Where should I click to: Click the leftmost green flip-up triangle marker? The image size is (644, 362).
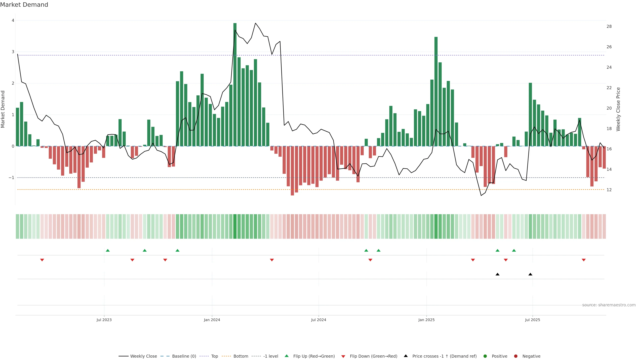pos(108,250)
